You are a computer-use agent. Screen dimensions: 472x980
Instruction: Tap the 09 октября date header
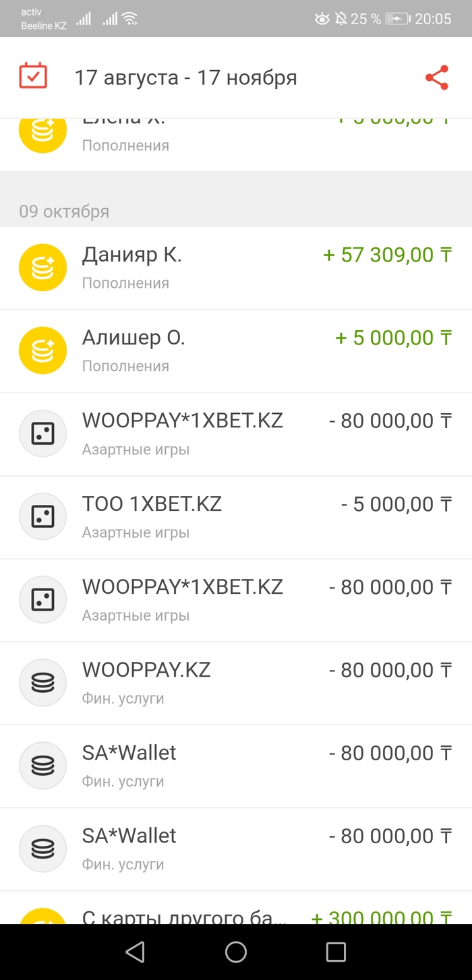[x=64, y=212]
